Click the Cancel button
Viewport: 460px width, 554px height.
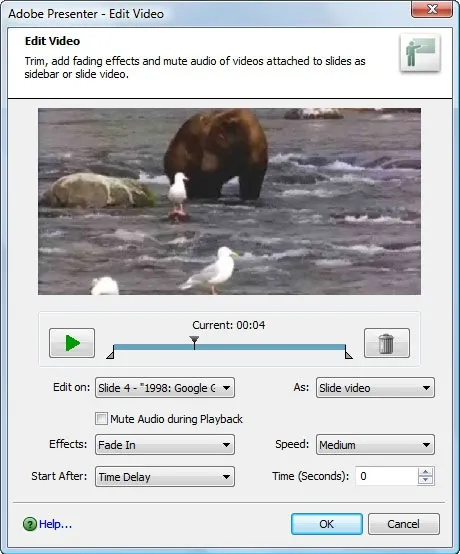(x=404, y=524)
